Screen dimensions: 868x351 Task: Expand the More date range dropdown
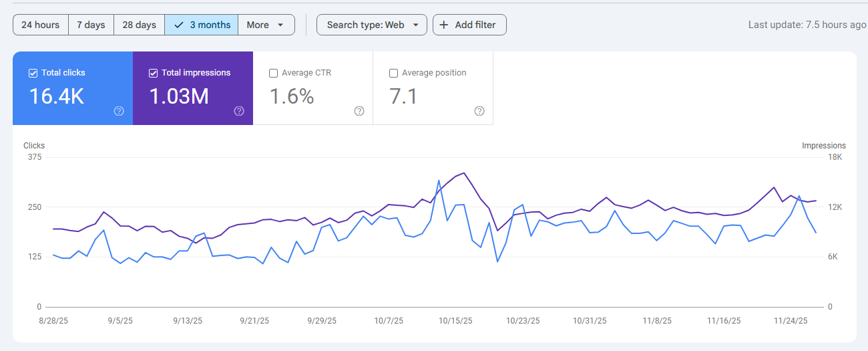coord(266,25)
